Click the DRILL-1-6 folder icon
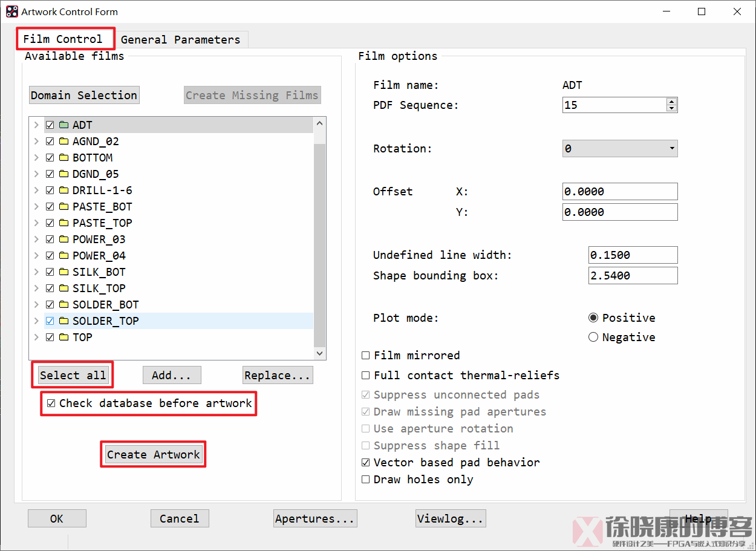The width and height of the screenshot is (756, 551). [64, 191]
